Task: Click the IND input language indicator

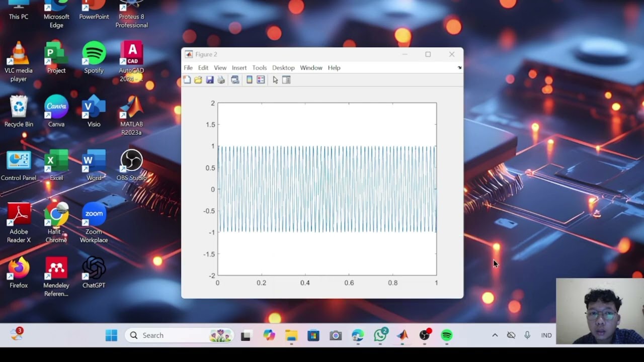Action: pyautogui.click(x=546, y=335)
